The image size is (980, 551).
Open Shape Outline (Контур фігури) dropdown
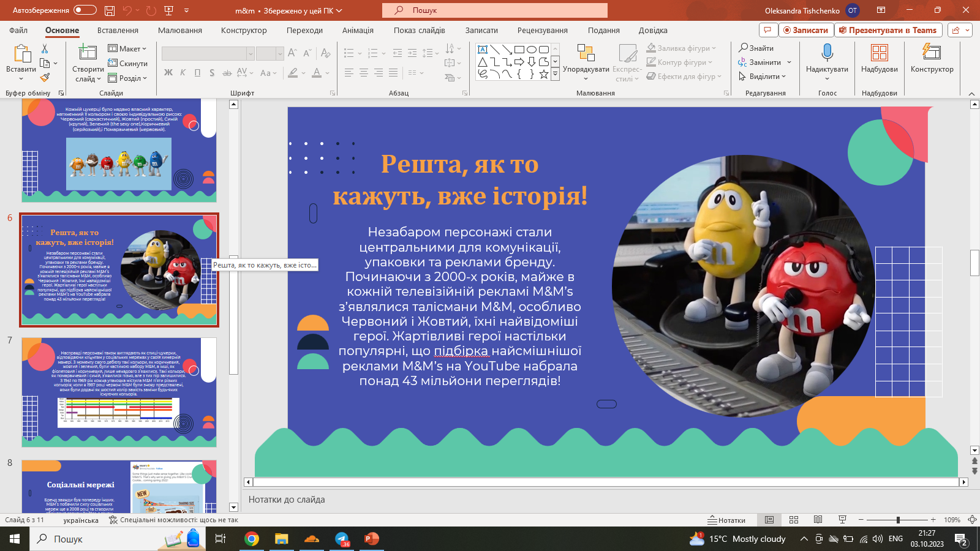[x=679, y=62]
